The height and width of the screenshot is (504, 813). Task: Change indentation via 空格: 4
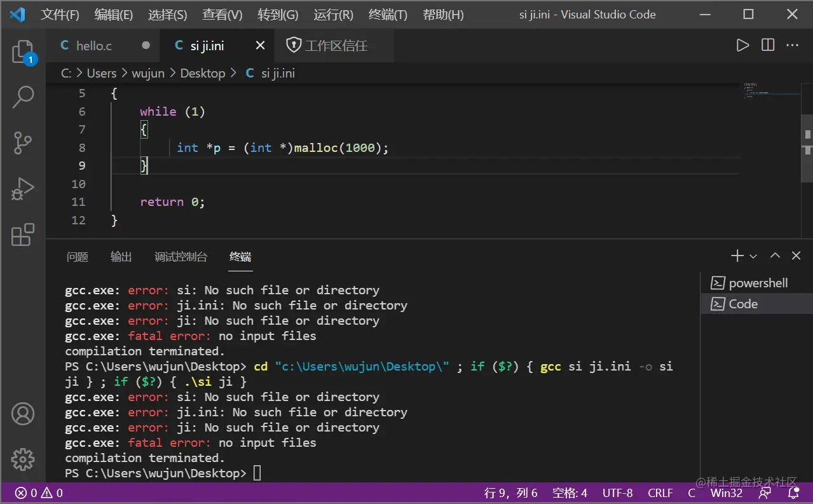coord(570,493)
